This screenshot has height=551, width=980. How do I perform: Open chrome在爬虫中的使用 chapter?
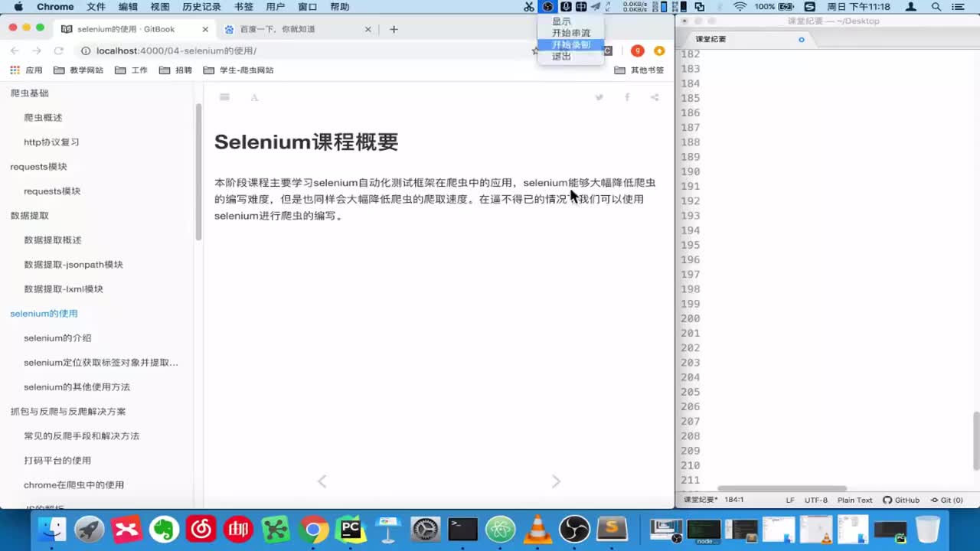point(73,485)
